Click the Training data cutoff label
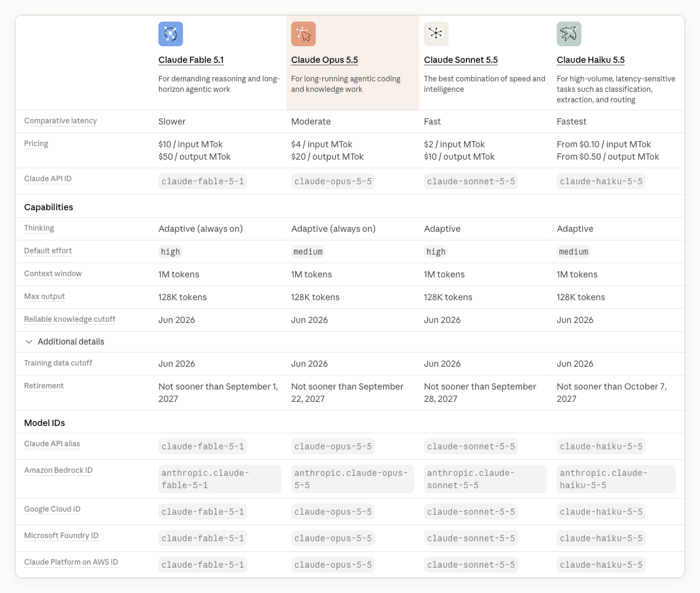Image resolution: width=700 pixels, height=593 pixels. point(58,362)
